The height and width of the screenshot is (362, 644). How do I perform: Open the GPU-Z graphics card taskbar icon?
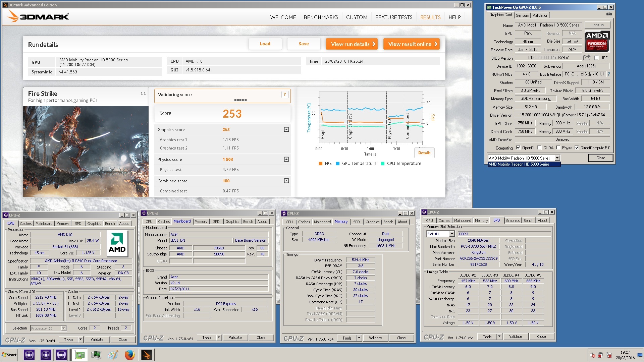pyautogui.click(x=79, y=355)
